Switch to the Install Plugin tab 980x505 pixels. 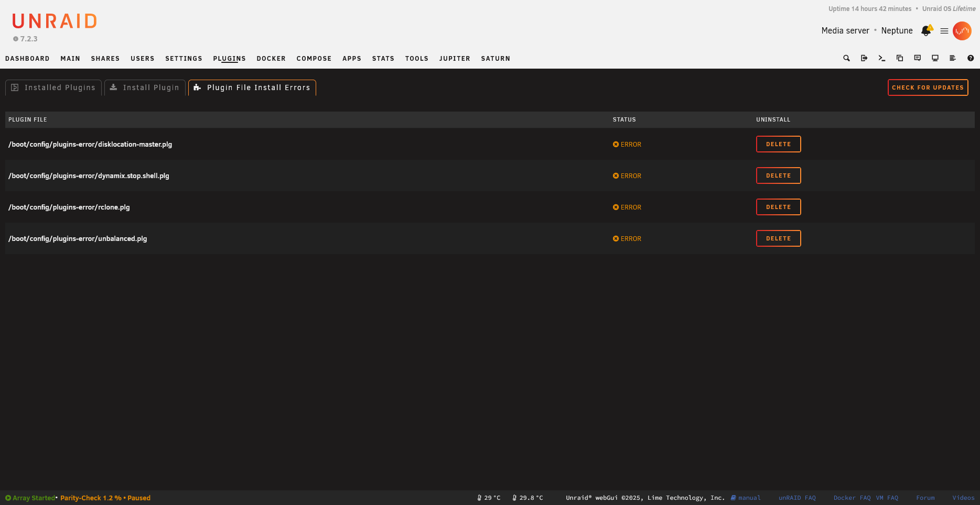click(145, 87)
